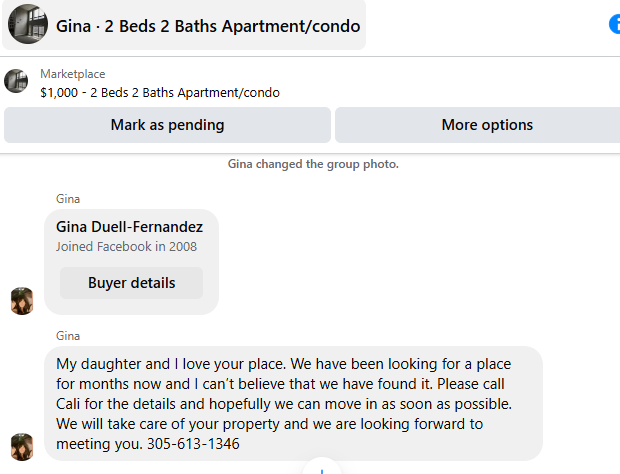View Buyer details
620x474 pixels.
click(x=131, y=283)
